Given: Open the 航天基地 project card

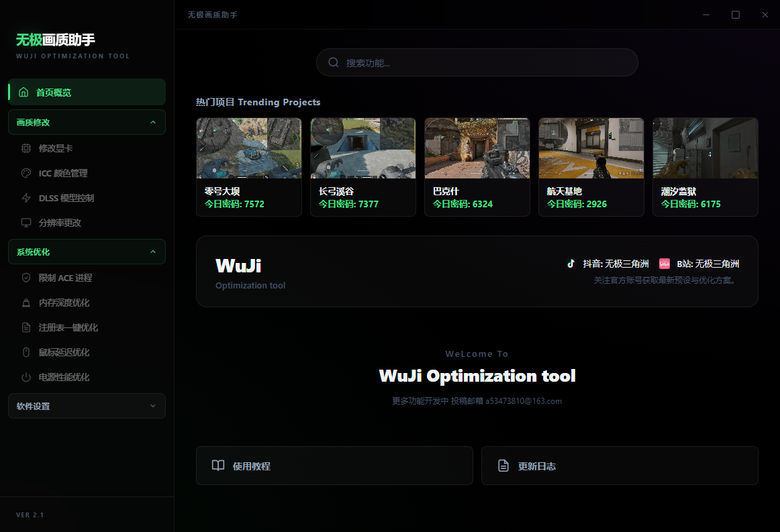Looking at the screenshot, I should click(591, 167).
